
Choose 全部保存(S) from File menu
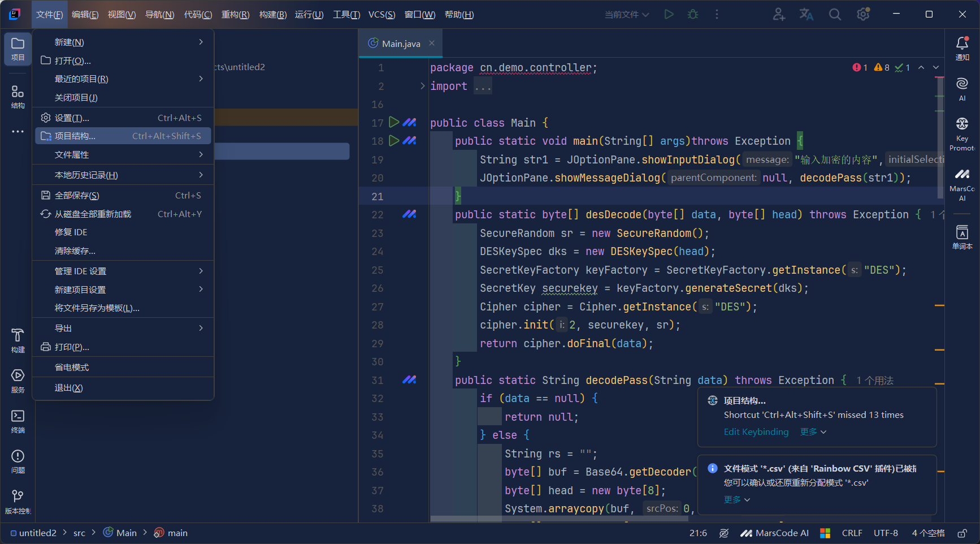point(123,195)
